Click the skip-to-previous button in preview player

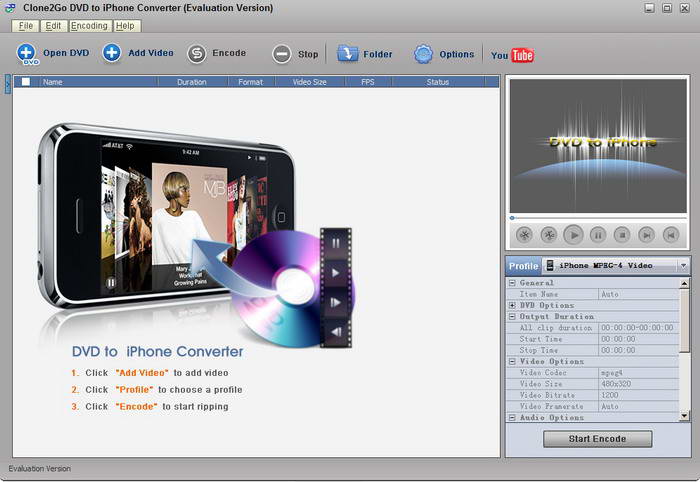(671, 235)
